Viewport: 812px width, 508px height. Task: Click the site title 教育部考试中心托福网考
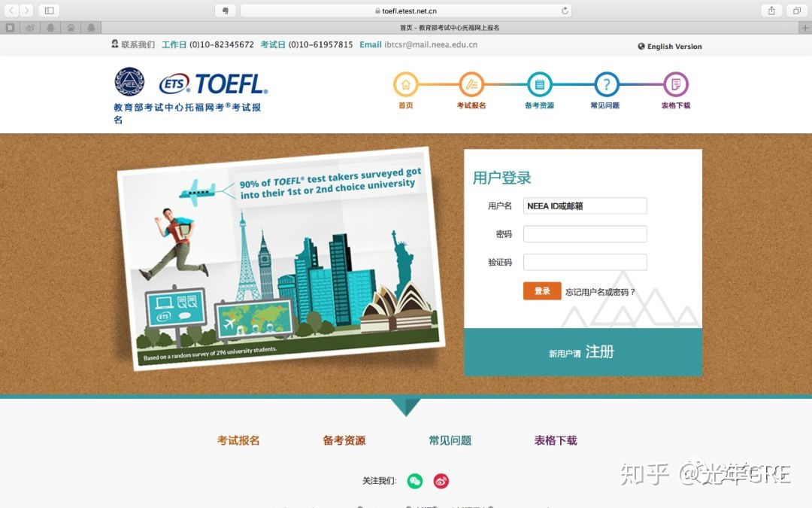pyautogui.click(x=187, y=113)
